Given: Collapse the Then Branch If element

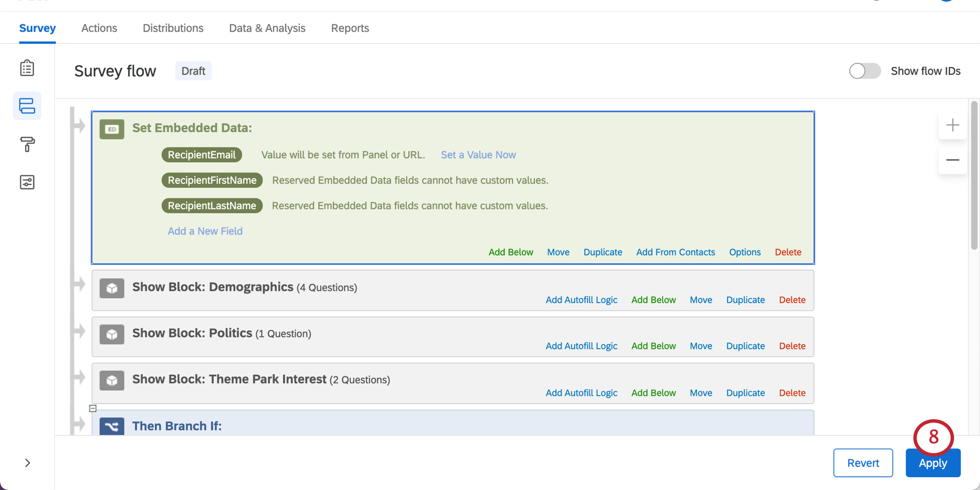Looking at the screenshot, I should click(x=93, y=409).
